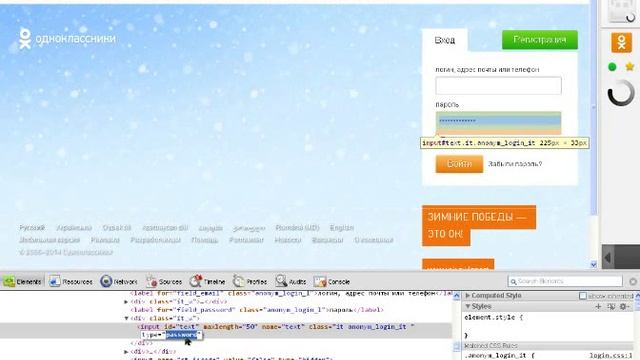
Task: Click the orange Войти button
Action: [x=459, y=164]
